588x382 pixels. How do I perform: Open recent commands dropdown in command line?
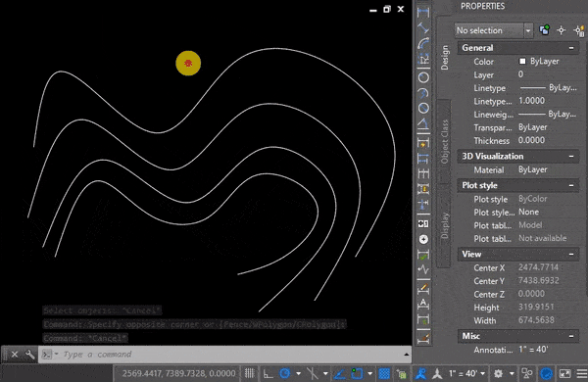pos(56,354)
